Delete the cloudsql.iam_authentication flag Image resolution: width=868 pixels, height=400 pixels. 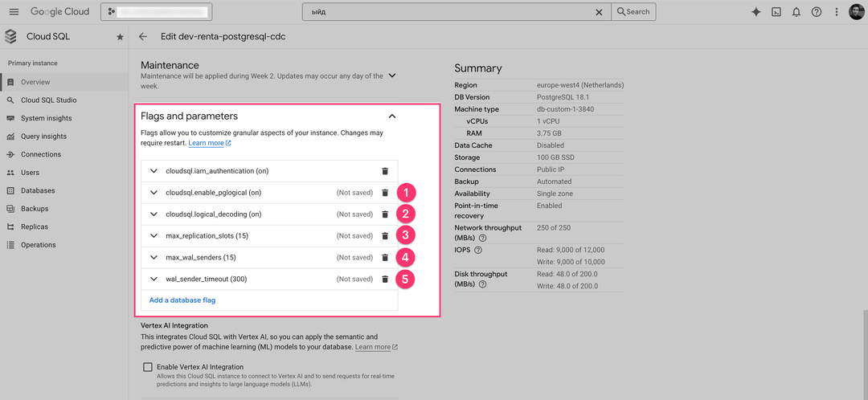click(x=385, y=171)
